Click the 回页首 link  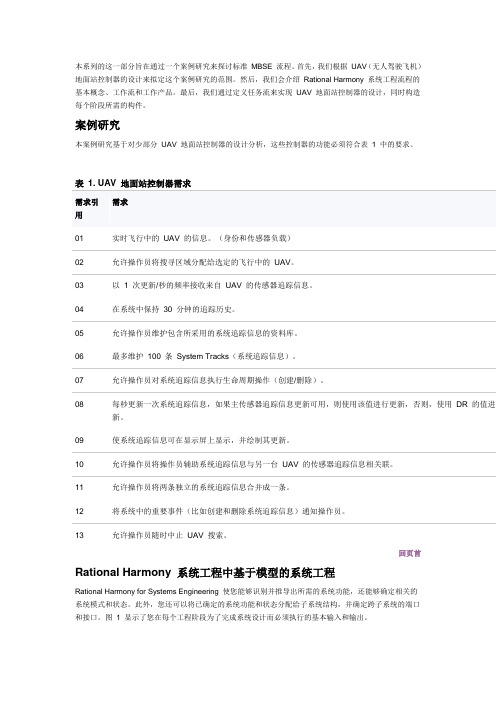coord(410,553)
